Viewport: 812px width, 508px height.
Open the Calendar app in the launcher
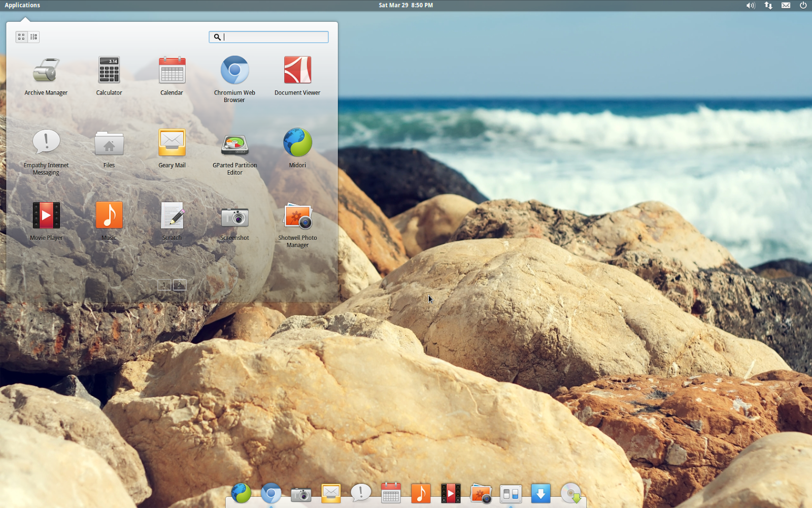point(172,75)
